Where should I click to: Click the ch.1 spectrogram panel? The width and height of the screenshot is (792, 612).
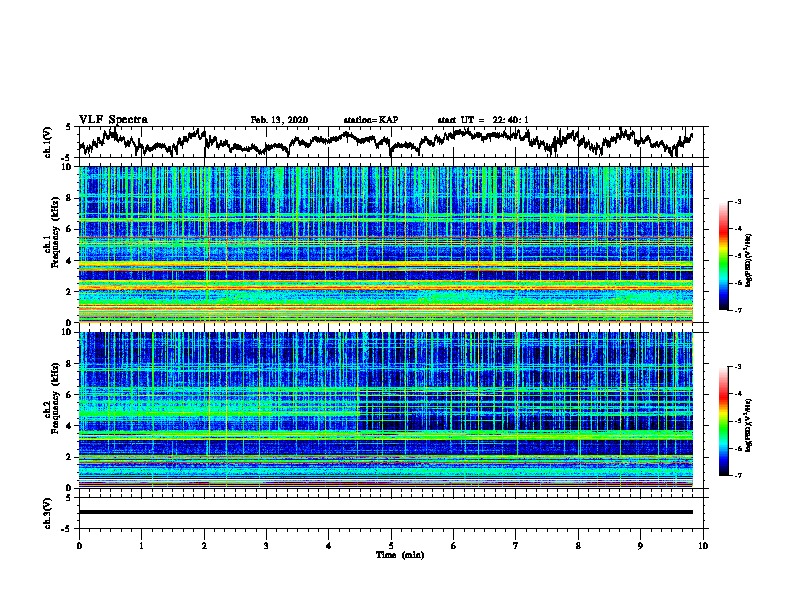[x=385, y=244]
